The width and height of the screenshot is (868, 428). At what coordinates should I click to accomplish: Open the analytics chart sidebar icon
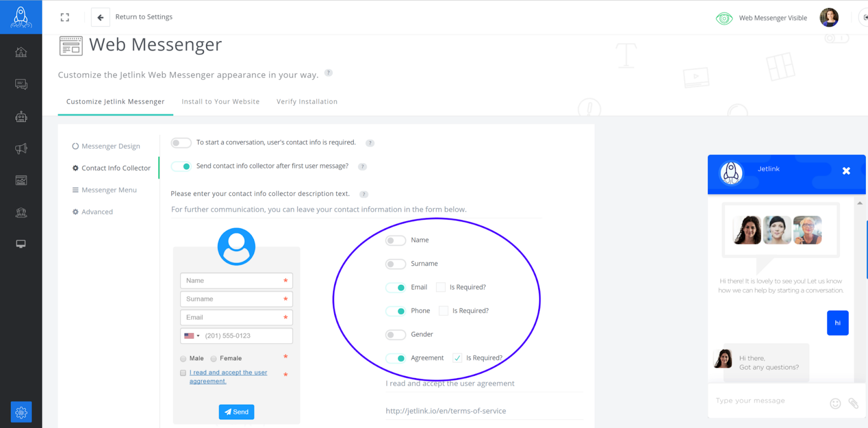point(21,180)
